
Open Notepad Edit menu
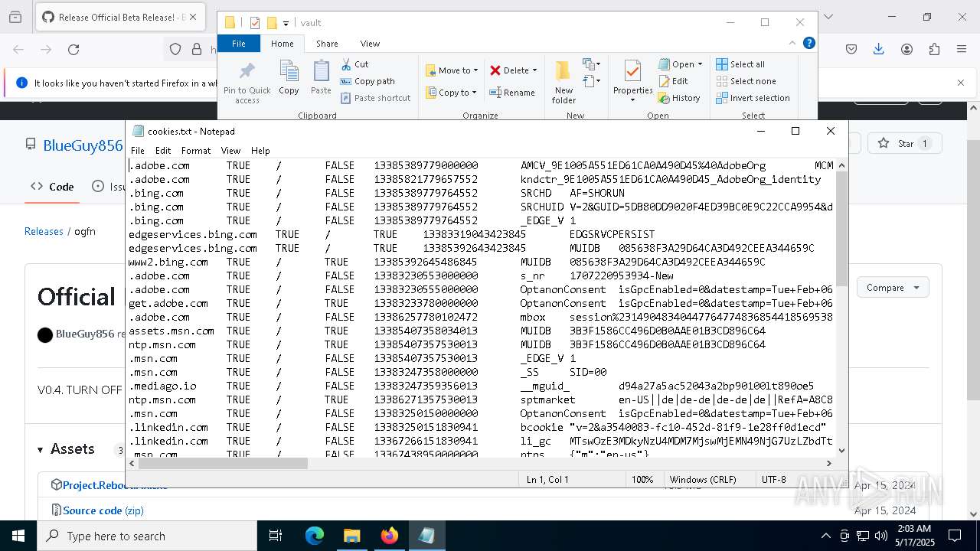click(163, 151)
